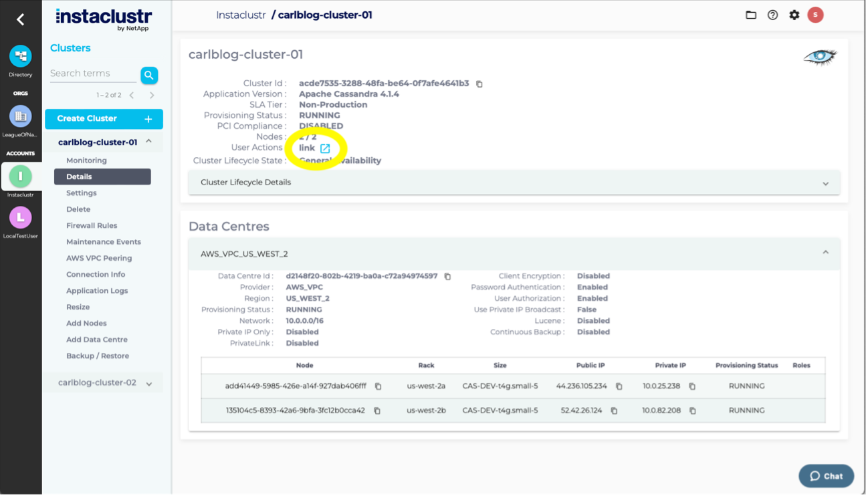
Task: Click the plus icon on Create Cluster
Action: (148, 119)
